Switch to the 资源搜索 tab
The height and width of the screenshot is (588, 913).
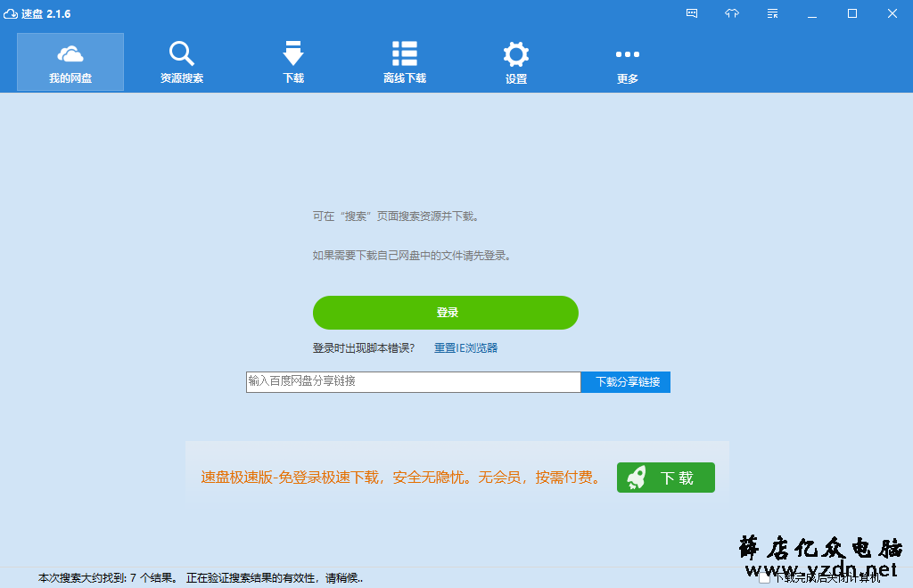(182, 61)
